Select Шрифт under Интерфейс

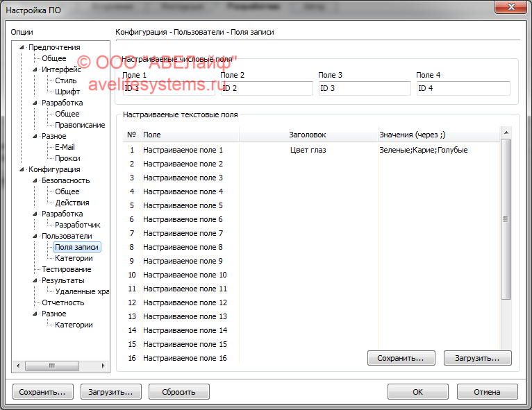(67, 92)
